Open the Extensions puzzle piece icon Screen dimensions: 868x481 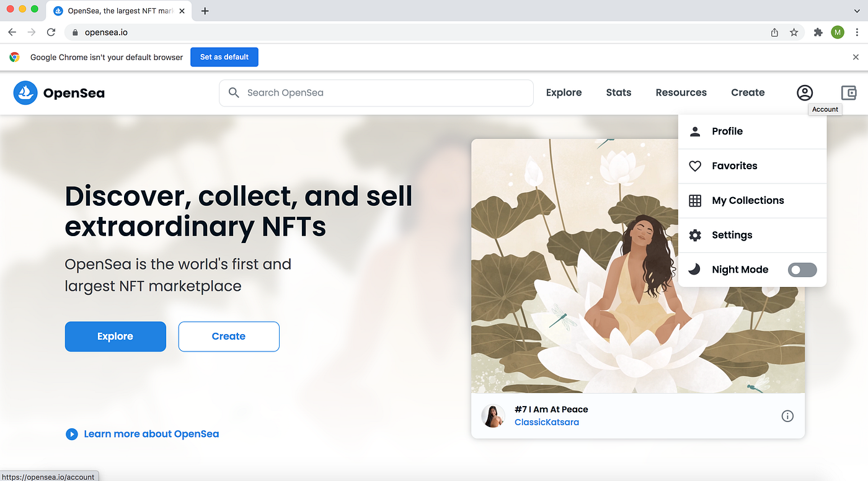point(818,32)
